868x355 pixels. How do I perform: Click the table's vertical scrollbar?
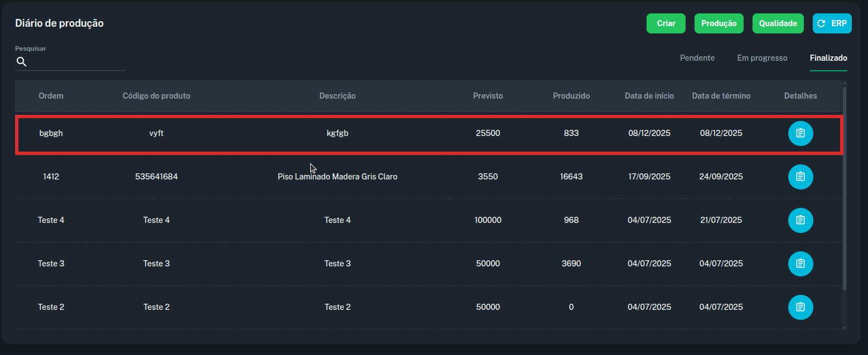click(844, 189)
